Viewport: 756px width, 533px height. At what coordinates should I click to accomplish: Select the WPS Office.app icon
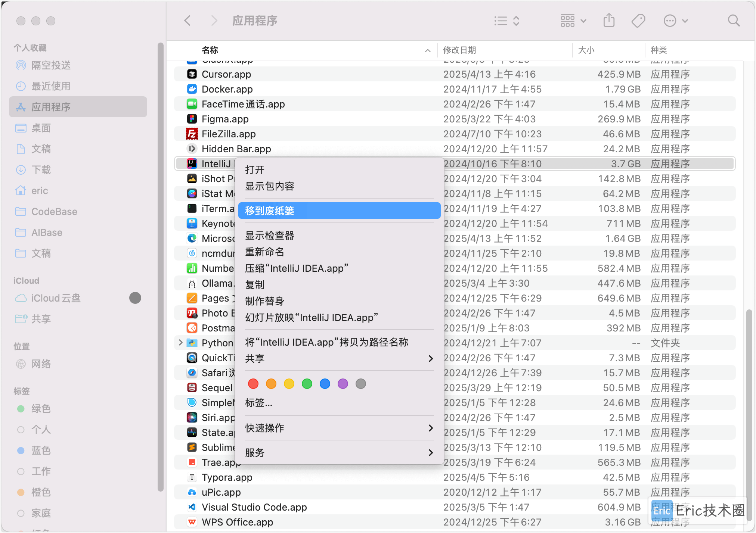point(192,522)
